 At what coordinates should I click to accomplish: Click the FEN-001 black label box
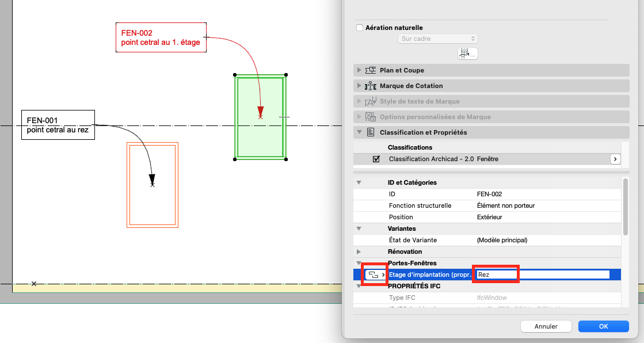[58, 125]
